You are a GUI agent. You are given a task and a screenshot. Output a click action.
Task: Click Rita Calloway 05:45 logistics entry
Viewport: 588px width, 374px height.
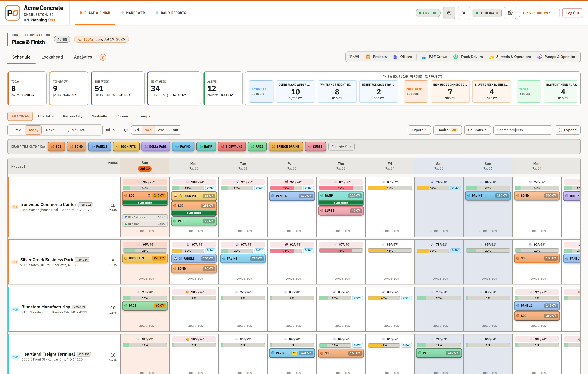(145, 217)
